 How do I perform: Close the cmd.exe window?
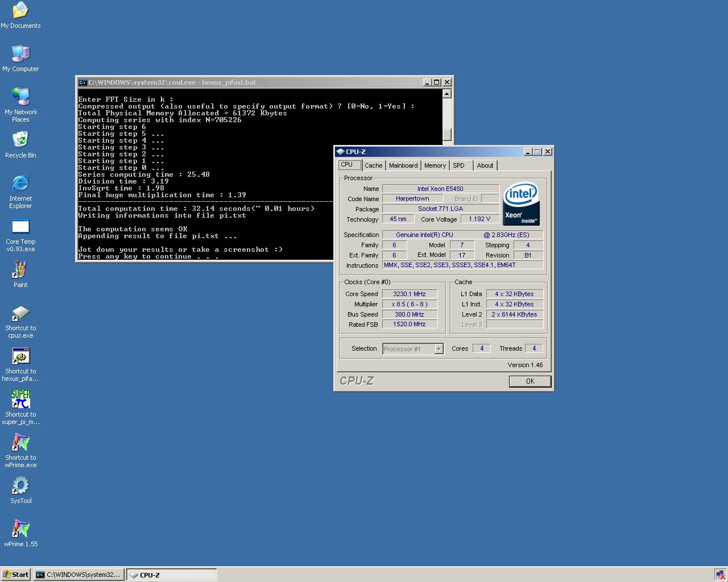pos(446,82)
